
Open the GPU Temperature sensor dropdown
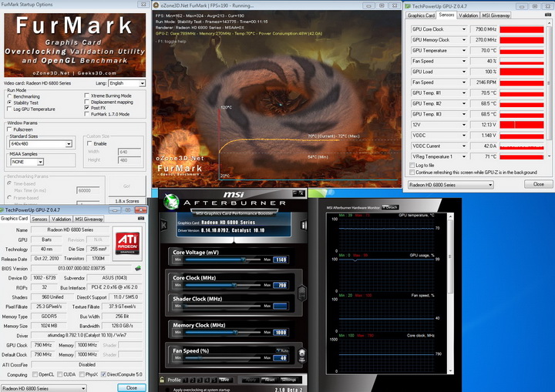pos(439,50)
